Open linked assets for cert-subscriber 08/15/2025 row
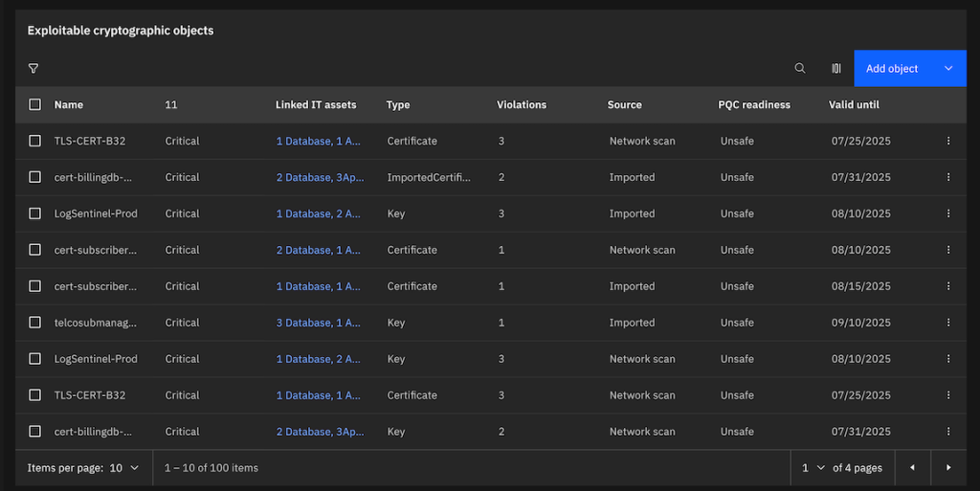 pyautogui.click(x=318, y=286)
